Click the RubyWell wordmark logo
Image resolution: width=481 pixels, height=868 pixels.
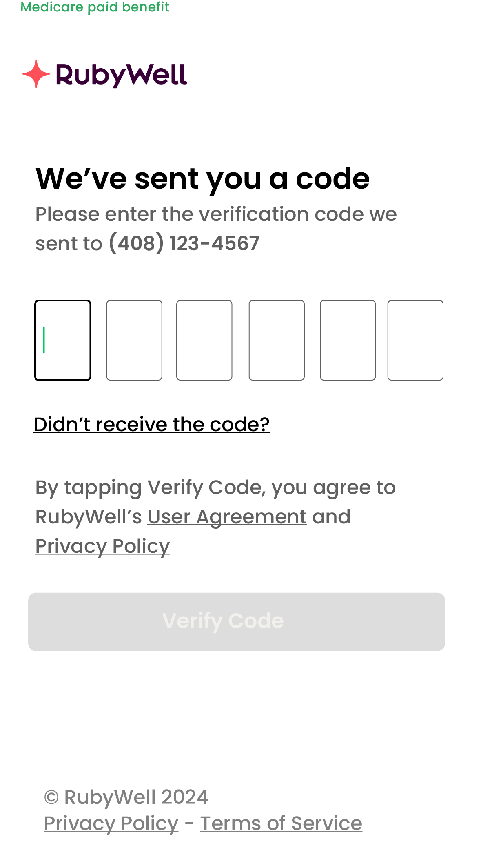click(x=121, y=75)
